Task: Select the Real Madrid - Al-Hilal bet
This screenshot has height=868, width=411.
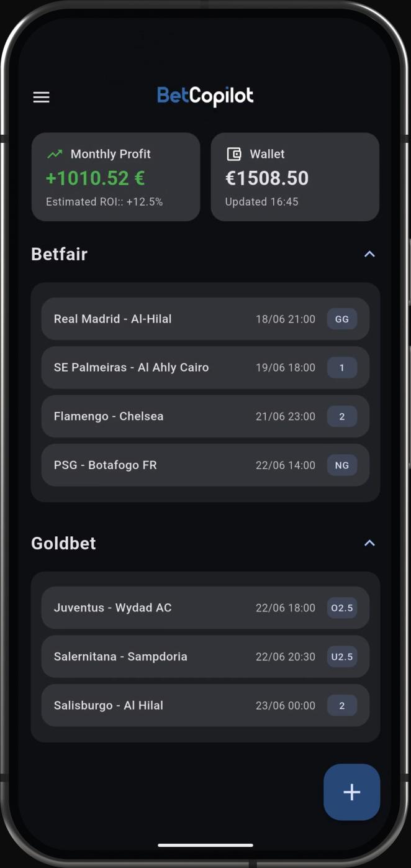Action: pyautogui.click(x=205, y=319)
